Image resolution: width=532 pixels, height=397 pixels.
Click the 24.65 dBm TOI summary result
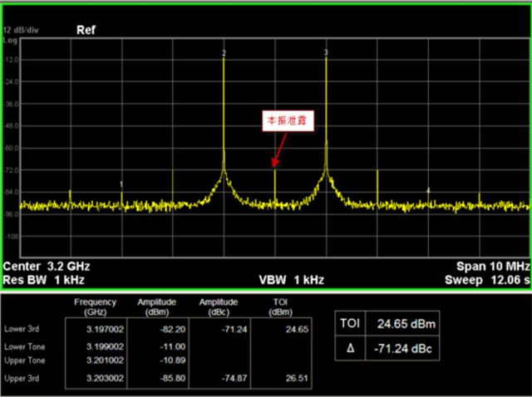(406, 324)
